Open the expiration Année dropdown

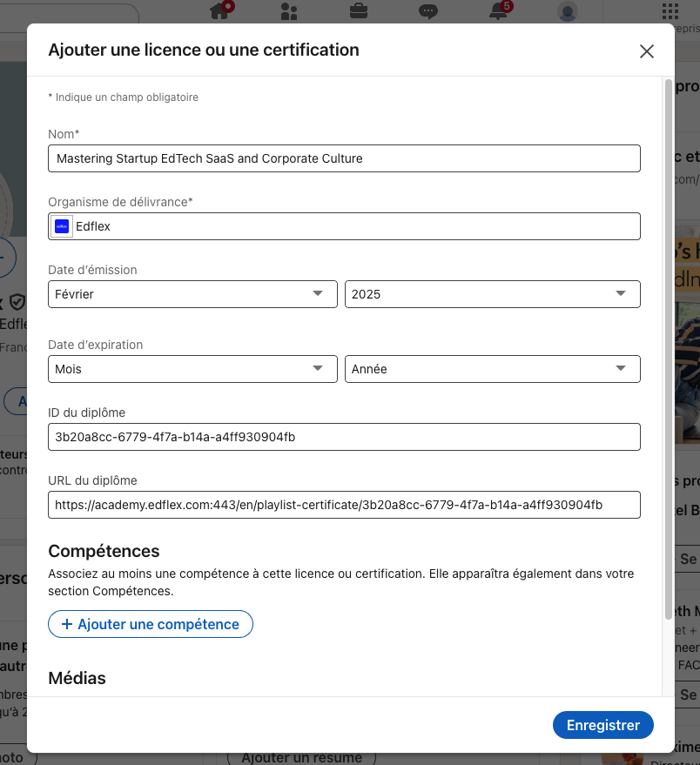[493, 369]
